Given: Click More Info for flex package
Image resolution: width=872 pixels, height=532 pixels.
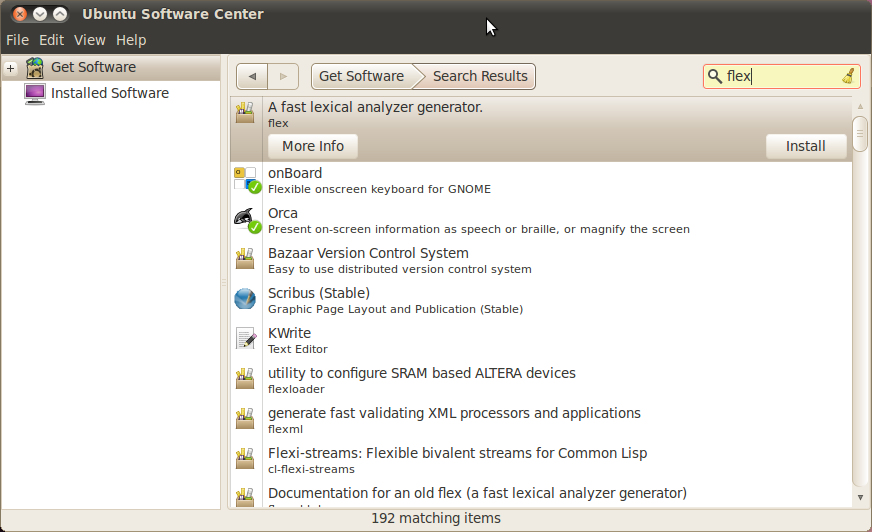Looking at the screenshot, I should tap(312, 146).
